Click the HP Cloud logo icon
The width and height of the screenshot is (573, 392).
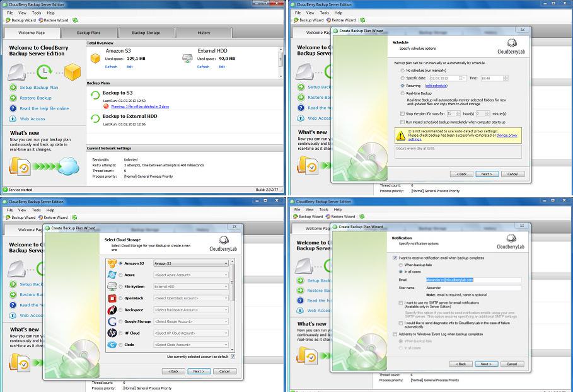112,333
